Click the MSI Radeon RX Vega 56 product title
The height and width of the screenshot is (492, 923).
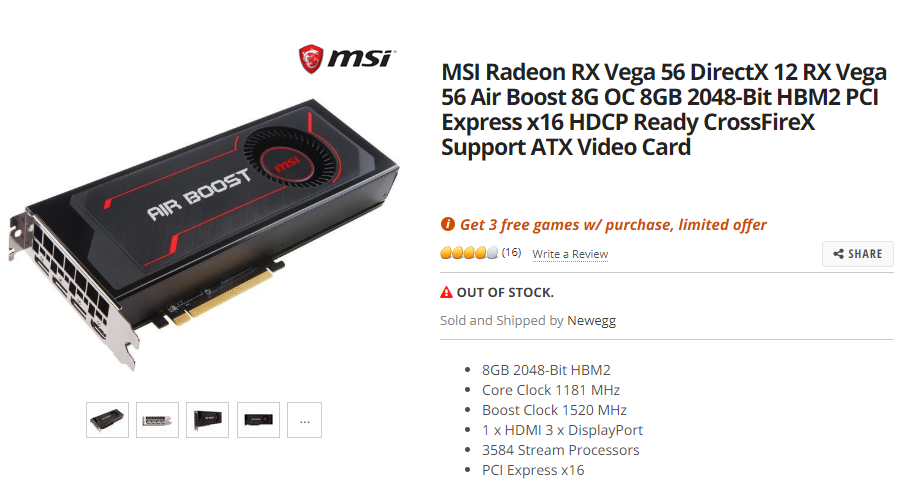pos(664,109)
